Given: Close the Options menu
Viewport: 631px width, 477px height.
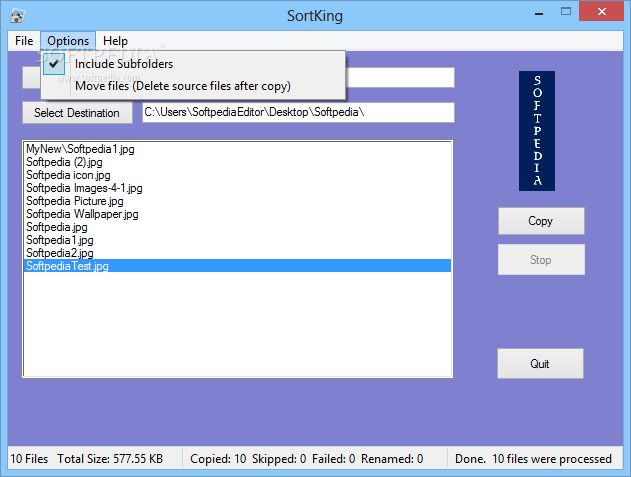Looking at the screenshot, I should (x=68, y=41).
